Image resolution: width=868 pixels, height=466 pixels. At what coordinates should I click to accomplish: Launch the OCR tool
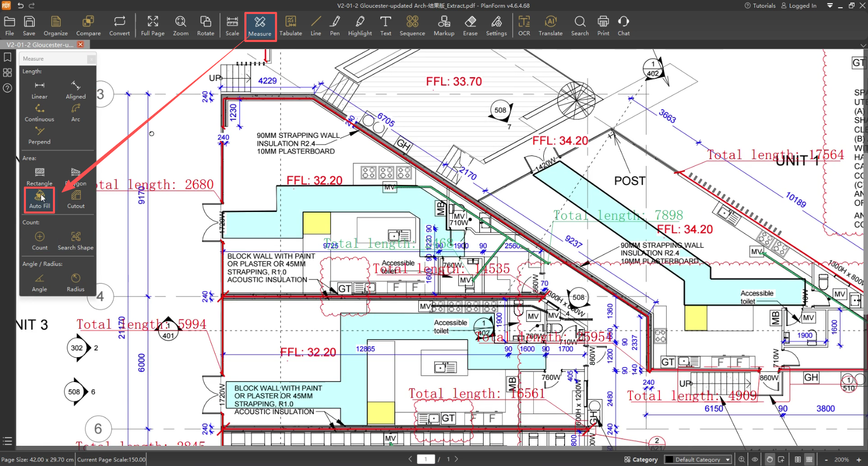pyautogui.click(x=524, y=25)
